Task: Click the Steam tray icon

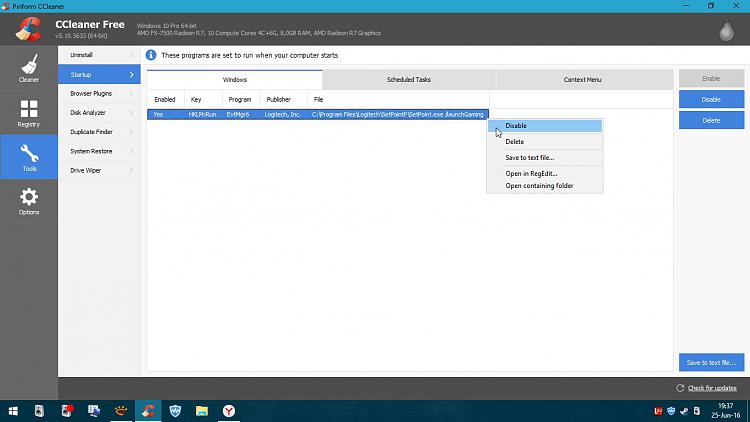Action: click(x=684, y=411)
